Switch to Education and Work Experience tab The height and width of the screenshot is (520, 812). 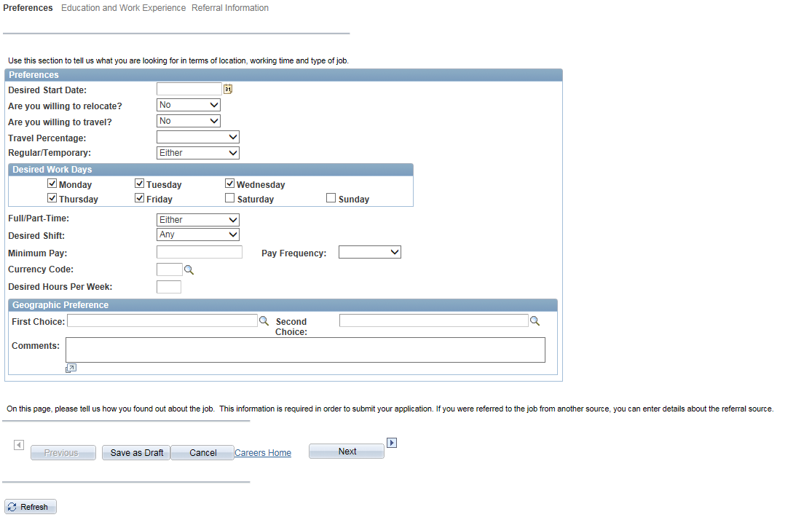123,8
